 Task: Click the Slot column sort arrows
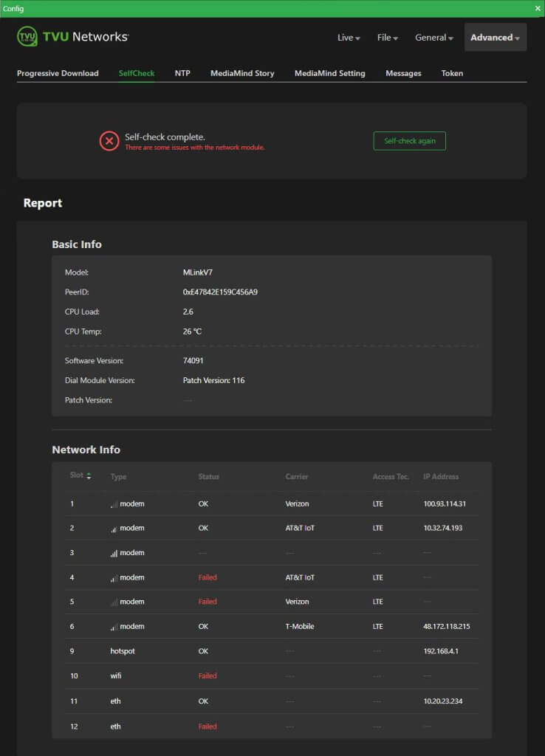pyautogui.click(x=89, y=476)
